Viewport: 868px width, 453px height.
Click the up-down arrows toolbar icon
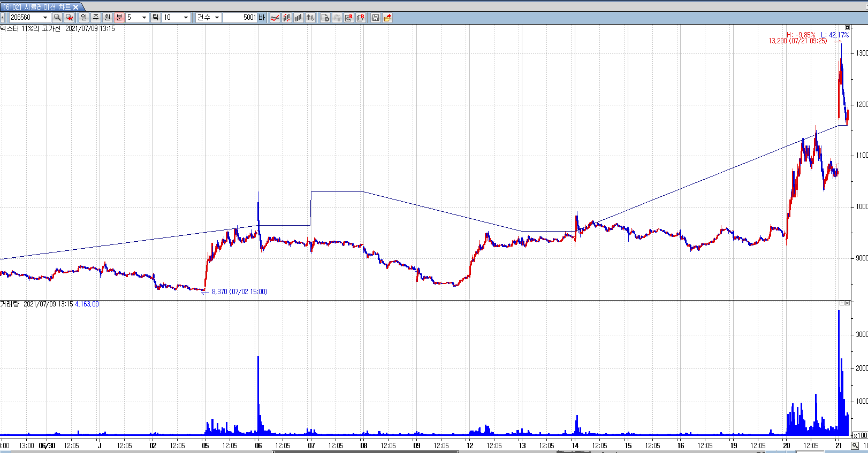click(310, 18)
